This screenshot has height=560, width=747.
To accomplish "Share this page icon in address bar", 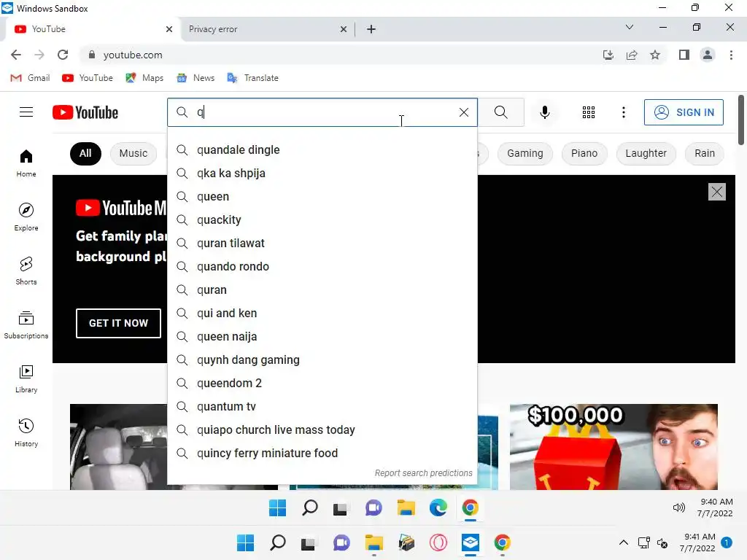I will point(632,55).
